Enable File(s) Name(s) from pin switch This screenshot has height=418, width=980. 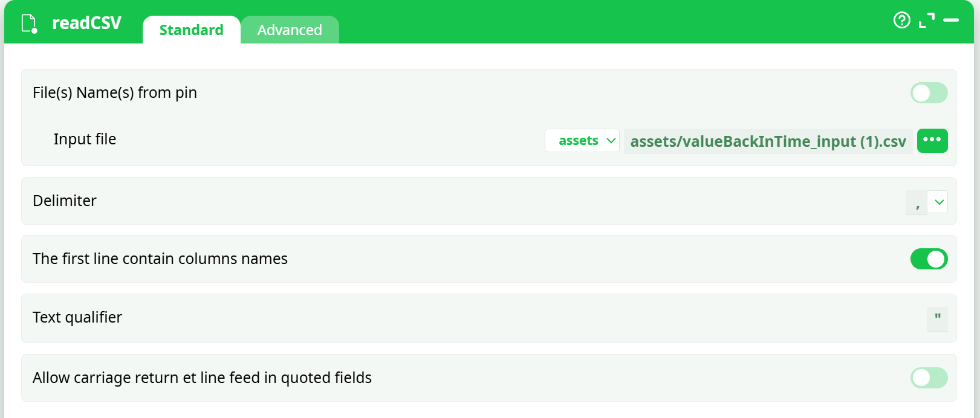[x=929, y=93]
